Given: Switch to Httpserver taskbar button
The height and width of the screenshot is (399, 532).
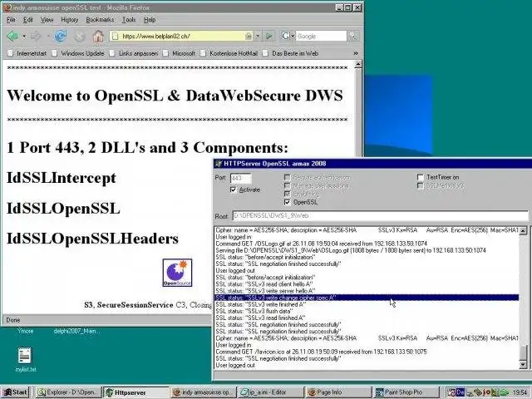Looking at the screenshot, I should (136, 392).
